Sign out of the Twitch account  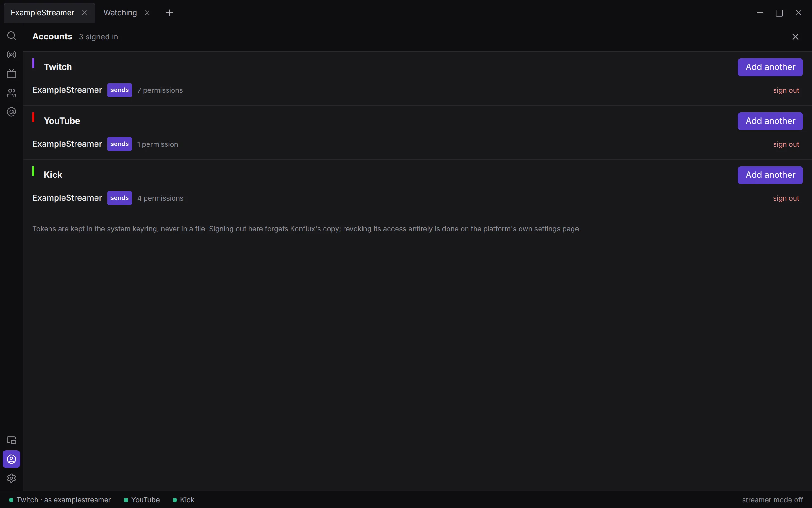[786, 90]
